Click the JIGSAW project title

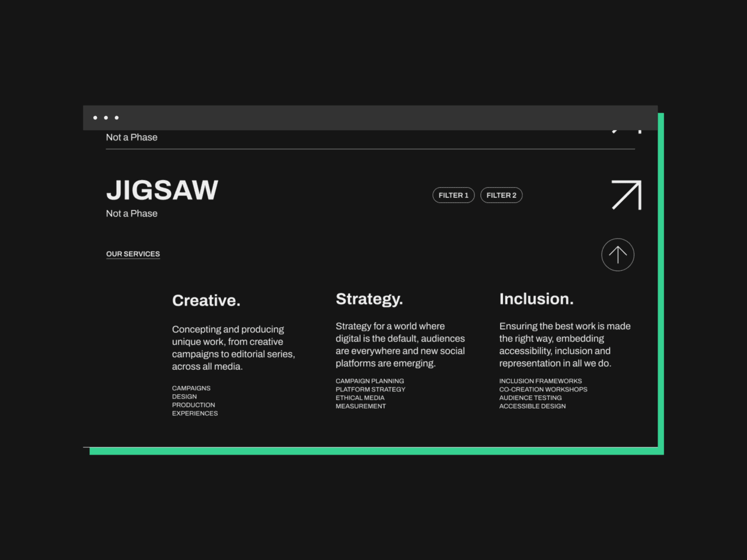(x=162, y=190)
